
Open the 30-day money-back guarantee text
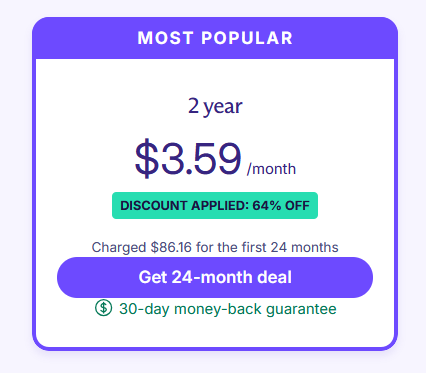228,309
